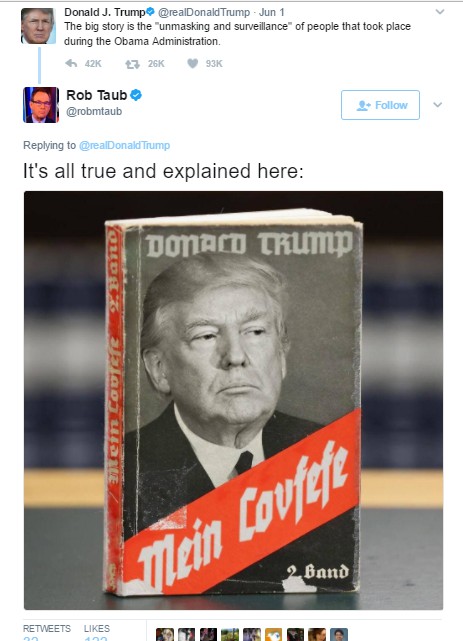Open the last liker avatar in the row
The width and height of the screenshot is (463, 641).
tap(339, 634)
